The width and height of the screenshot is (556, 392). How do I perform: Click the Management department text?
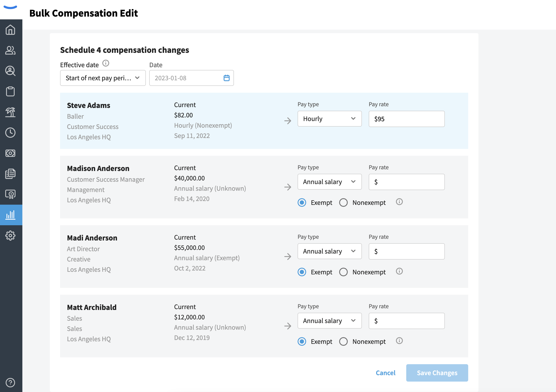(x=86, y=190)
